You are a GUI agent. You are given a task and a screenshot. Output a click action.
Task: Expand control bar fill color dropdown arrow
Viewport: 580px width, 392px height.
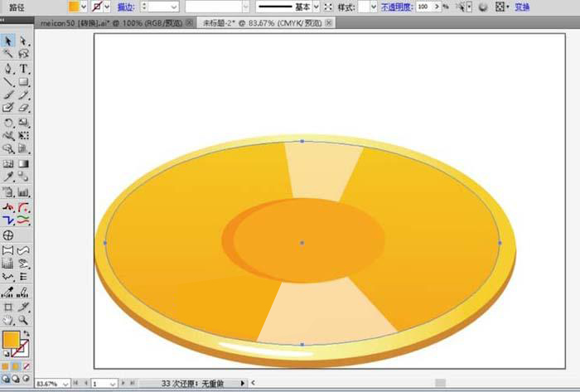point(84,7)
